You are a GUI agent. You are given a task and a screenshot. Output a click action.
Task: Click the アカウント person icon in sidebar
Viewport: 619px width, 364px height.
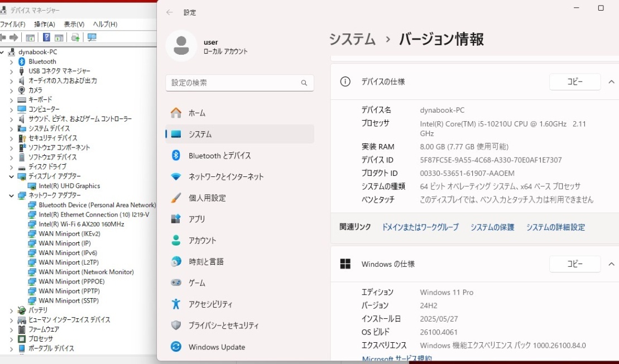coord(176,240)
